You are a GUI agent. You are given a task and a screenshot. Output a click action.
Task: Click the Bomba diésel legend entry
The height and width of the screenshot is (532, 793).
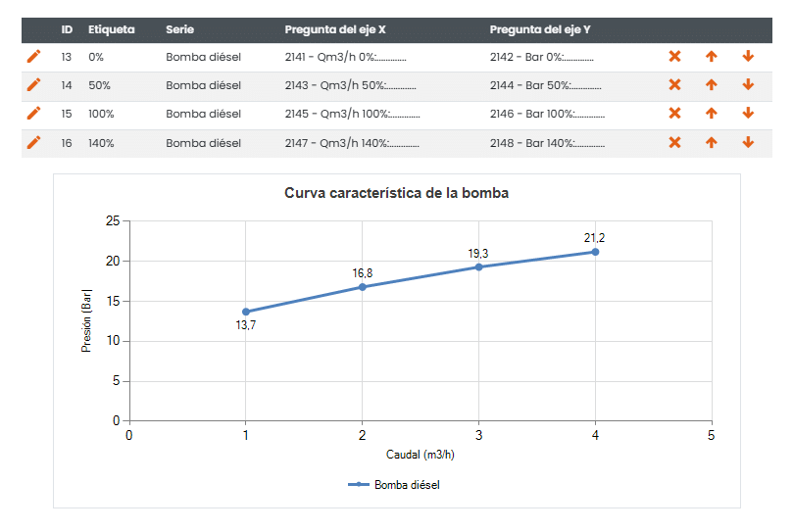394,484
